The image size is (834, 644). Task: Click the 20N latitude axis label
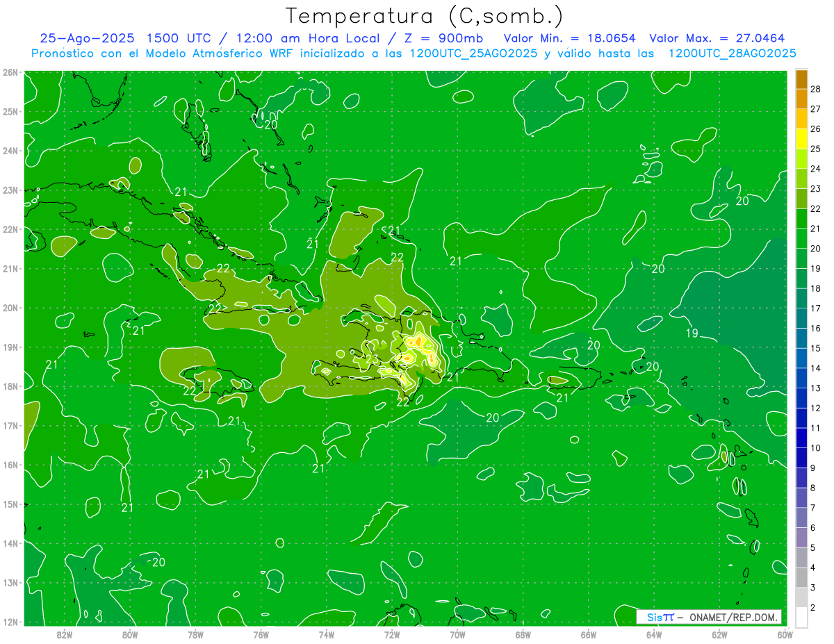pyautogui.click(x=10, y=308)
